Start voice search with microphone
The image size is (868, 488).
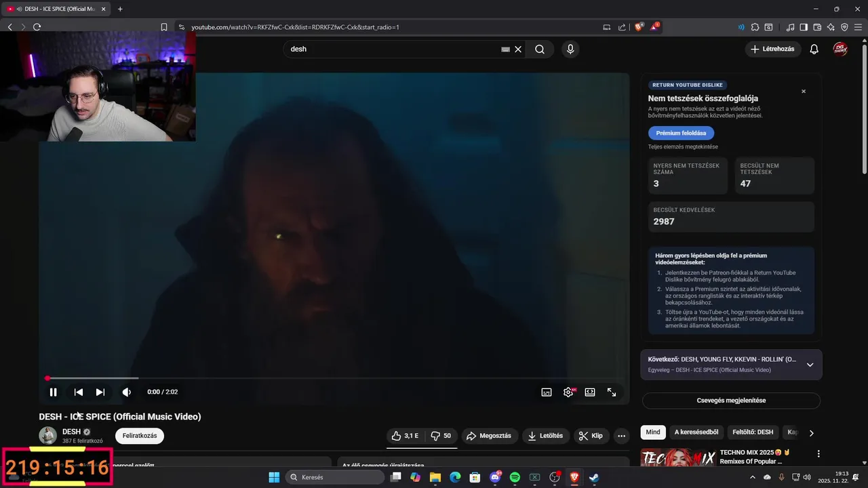click(x=570, y=49)
